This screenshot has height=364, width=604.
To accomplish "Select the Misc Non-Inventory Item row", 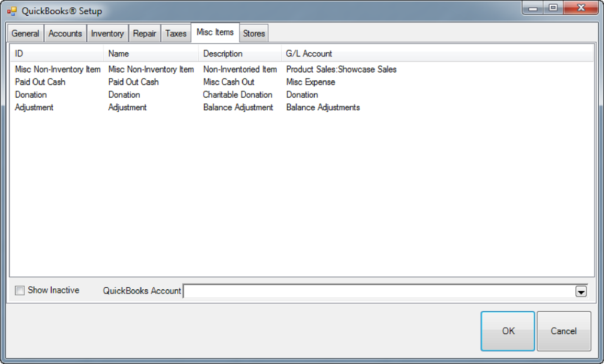I will pos(58,69).
